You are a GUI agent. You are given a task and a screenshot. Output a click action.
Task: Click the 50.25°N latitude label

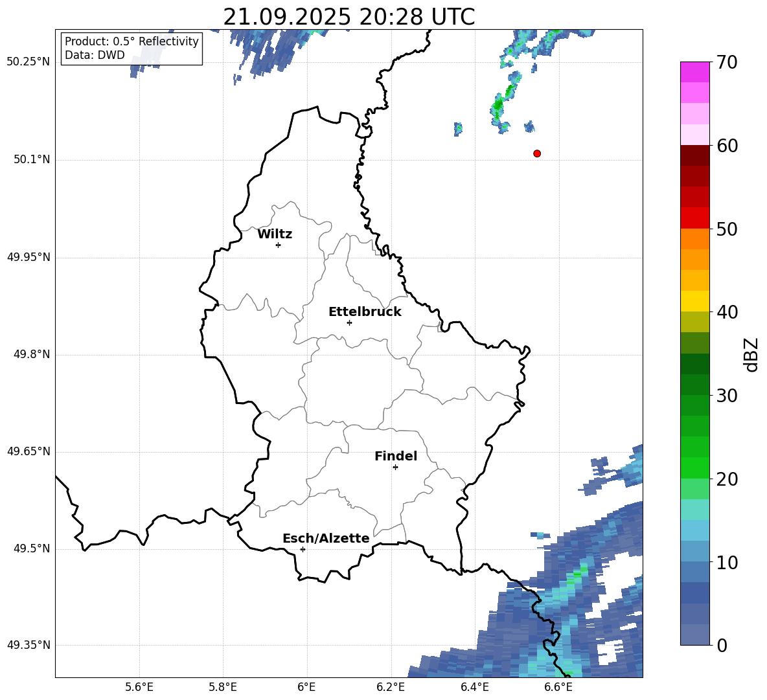point(29,62)
